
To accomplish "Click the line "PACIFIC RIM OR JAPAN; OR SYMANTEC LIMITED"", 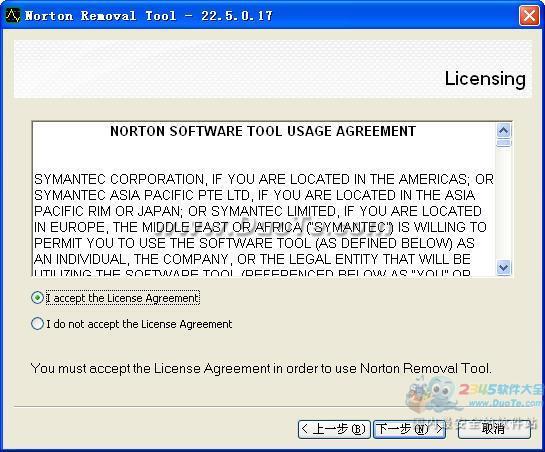I will [x=258, y=211].
